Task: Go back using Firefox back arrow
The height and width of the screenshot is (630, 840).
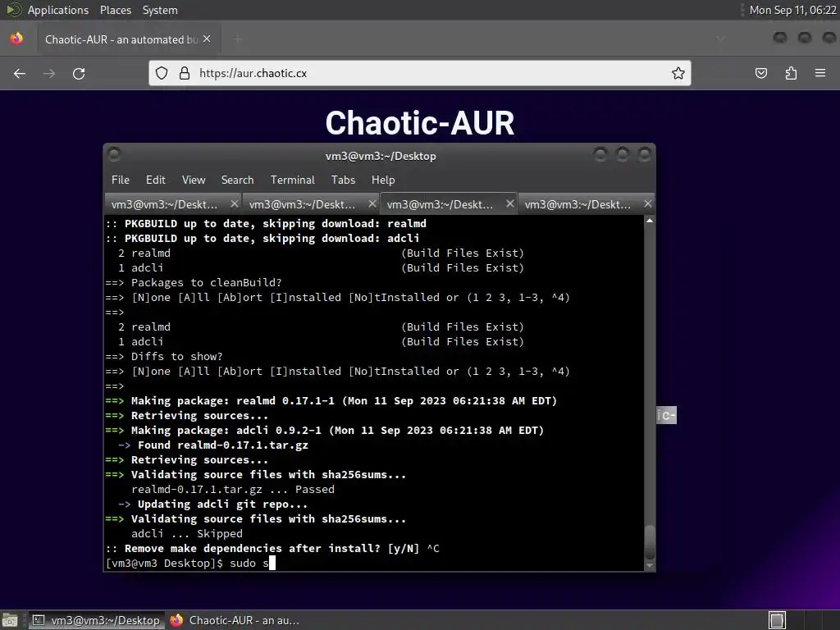Action: [x=20, y=73]
